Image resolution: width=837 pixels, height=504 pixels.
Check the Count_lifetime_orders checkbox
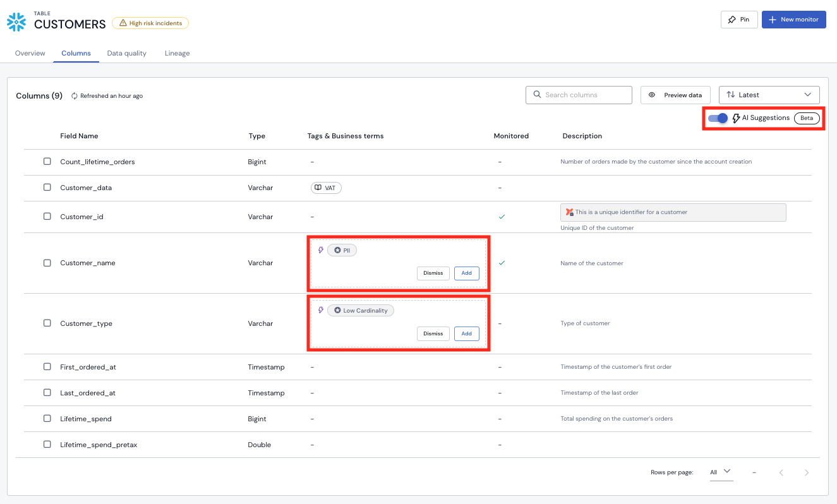click(x=47, y=161)
